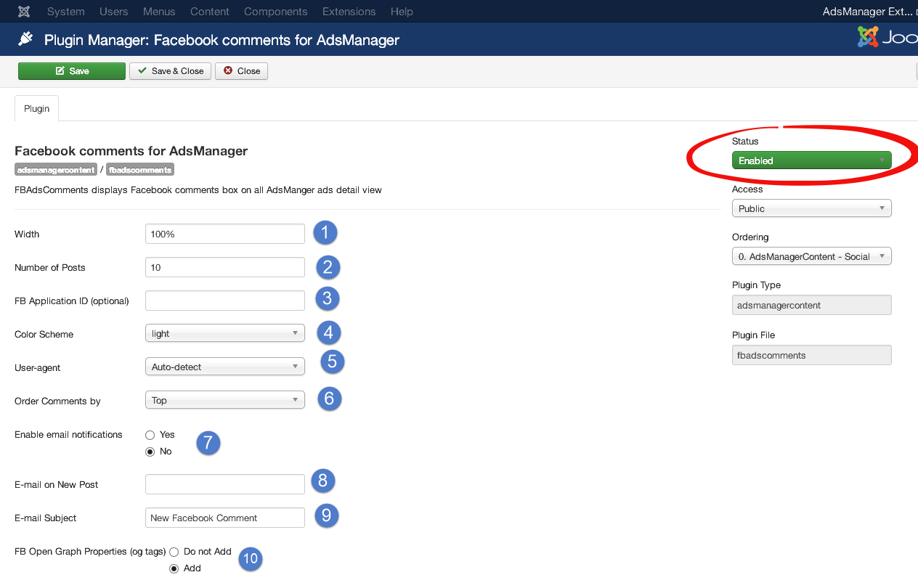
Task: Open the Access dropdown showing Public
Action: (811, 208)
